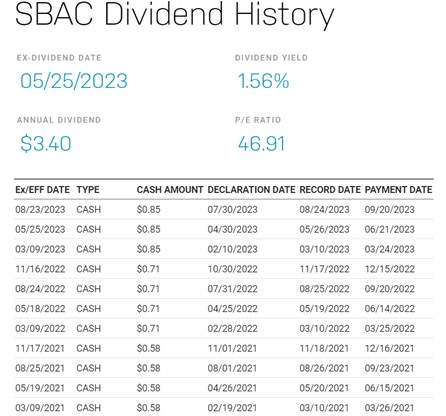Viewport: 446px width, 416px height.
Task: Click $0.71 in the 11/16/2022 row
Action: click(x=148, y=269)
